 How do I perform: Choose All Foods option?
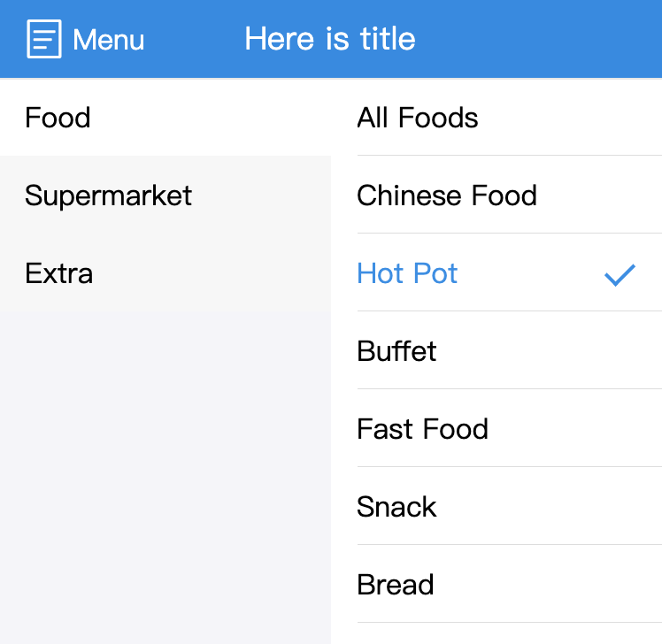(418, 118)
